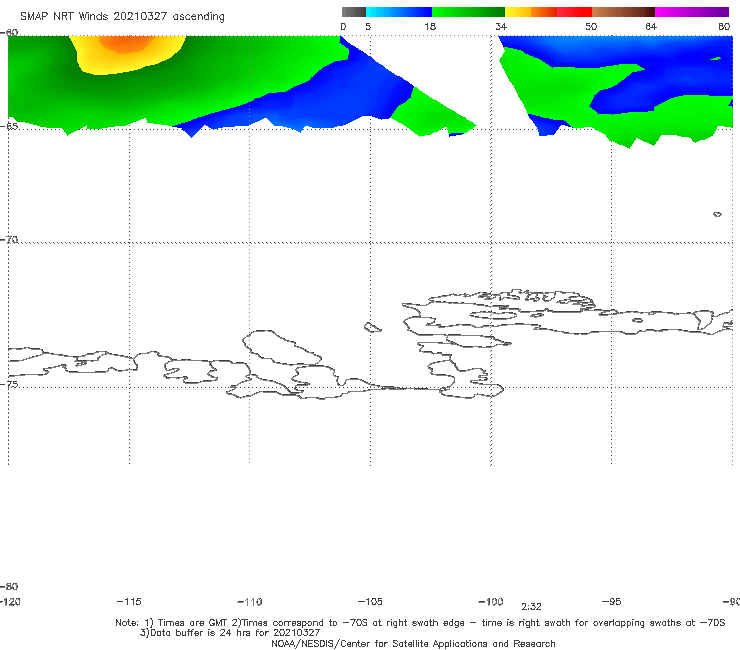The width and height of the screenshot is (740, 650).
Task: Click the latitude label '-65'
Action: (x=9, y=126)
